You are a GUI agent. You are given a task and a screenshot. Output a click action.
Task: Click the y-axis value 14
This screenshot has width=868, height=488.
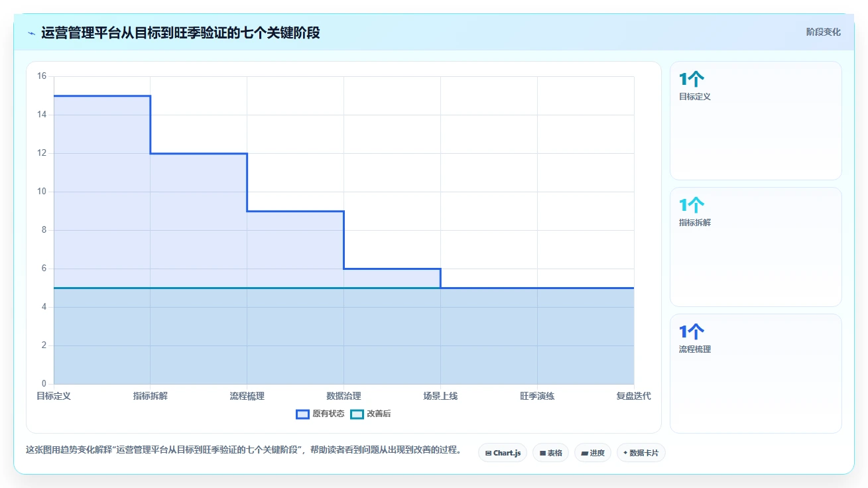[42, 115]
